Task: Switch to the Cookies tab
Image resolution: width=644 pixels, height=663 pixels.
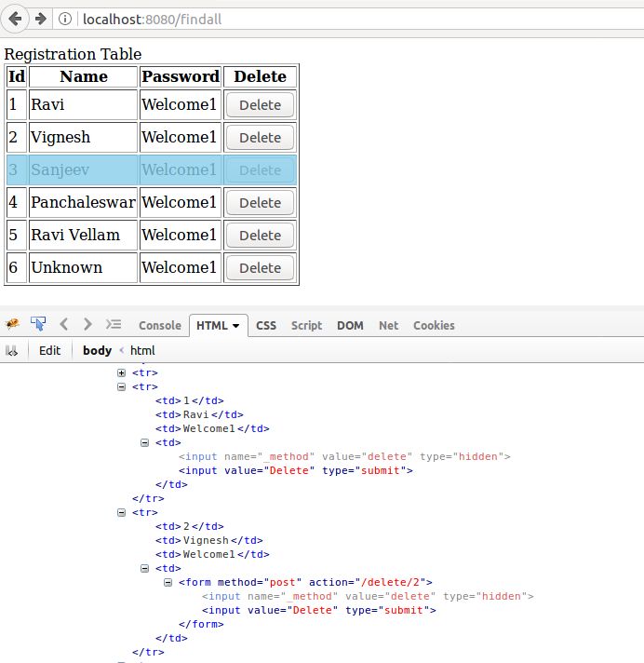Action: click(x=434, y=325)
